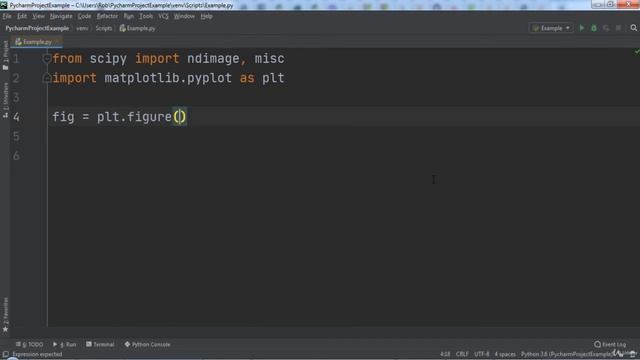
Task: Place cursor on 'ndimage' in line 1
Action: 213,59
